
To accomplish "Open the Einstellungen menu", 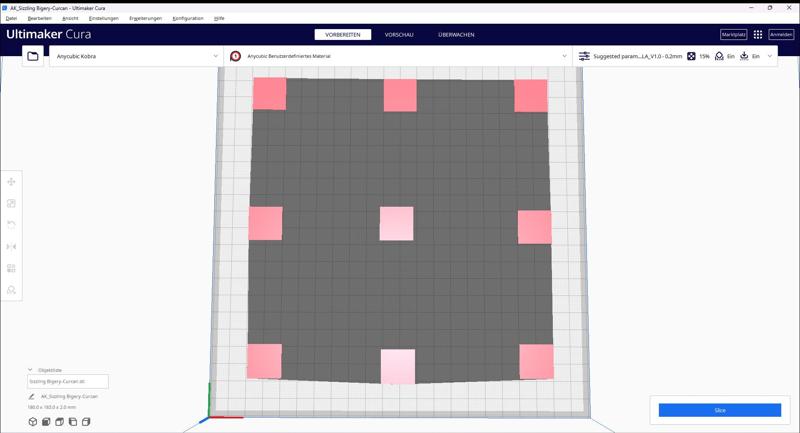I will pos(104,18).
